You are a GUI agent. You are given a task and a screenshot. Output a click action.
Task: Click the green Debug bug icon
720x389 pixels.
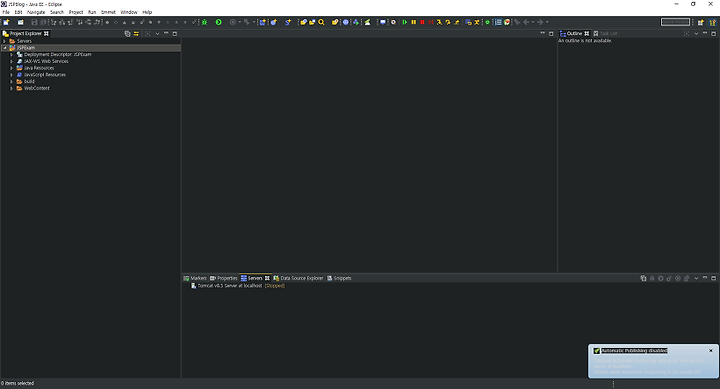pyautogui.click(x=204, y=22)
